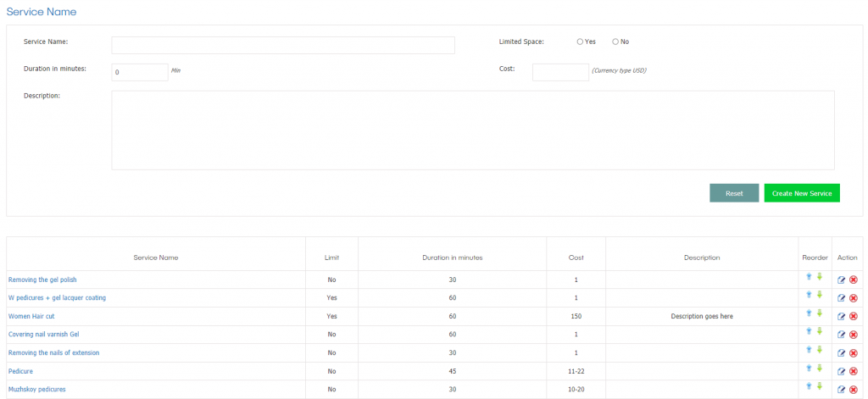This screenshot has height=399, width=868.
Task: Click the Service Name column header
Action: click(156, 258)
